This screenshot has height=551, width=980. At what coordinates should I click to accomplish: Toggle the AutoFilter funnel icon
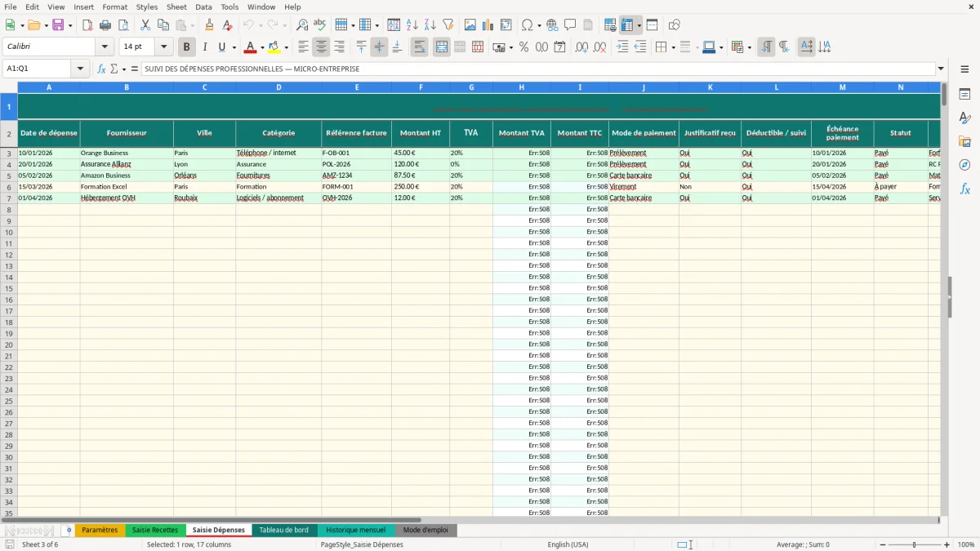[x=448, y=25]
